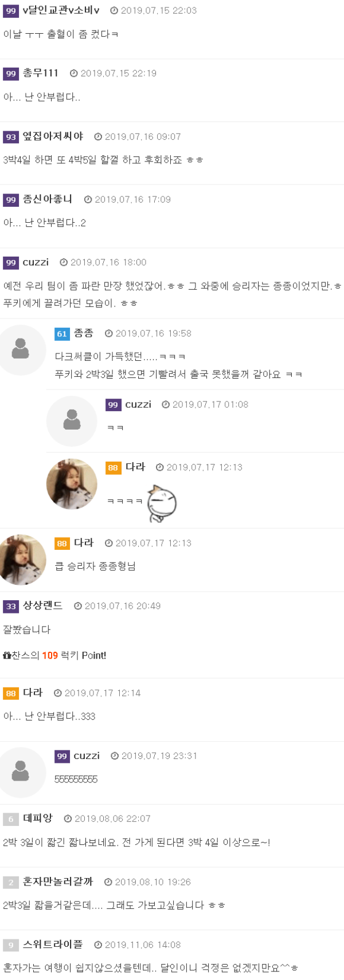Open the 좀신아좋니 username link
This screenshot has height=980, width=344.
[x=48, y=199]
